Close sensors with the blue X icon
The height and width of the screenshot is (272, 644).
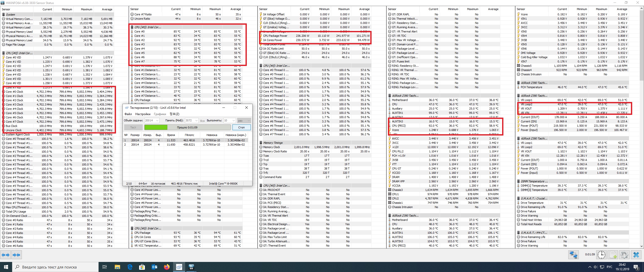point(636,255)
